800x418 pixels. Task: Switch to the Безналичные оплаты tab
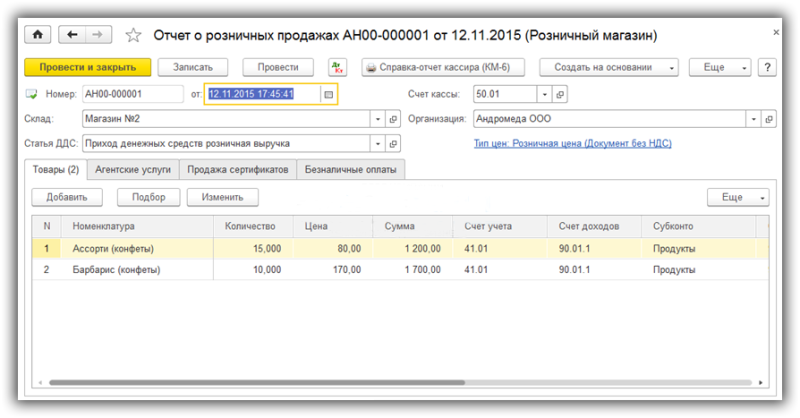[x=351, y=169]
